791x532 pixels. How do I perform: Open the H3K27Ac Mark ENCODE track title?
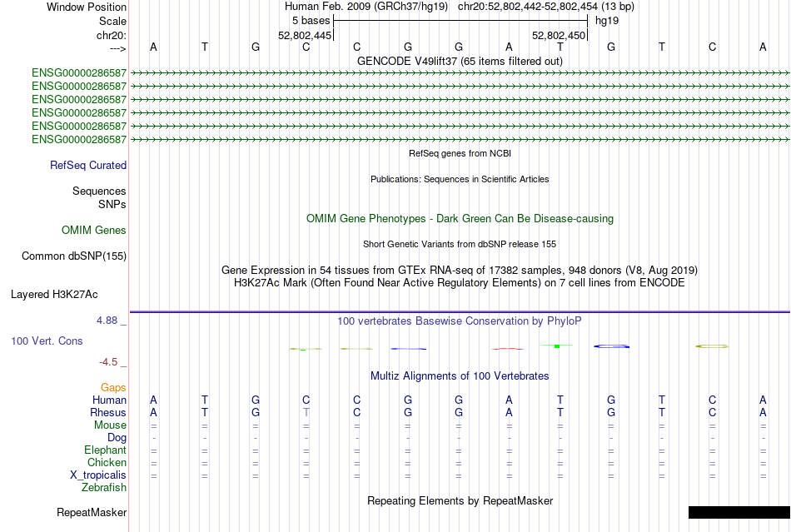(x=460, y=283)
